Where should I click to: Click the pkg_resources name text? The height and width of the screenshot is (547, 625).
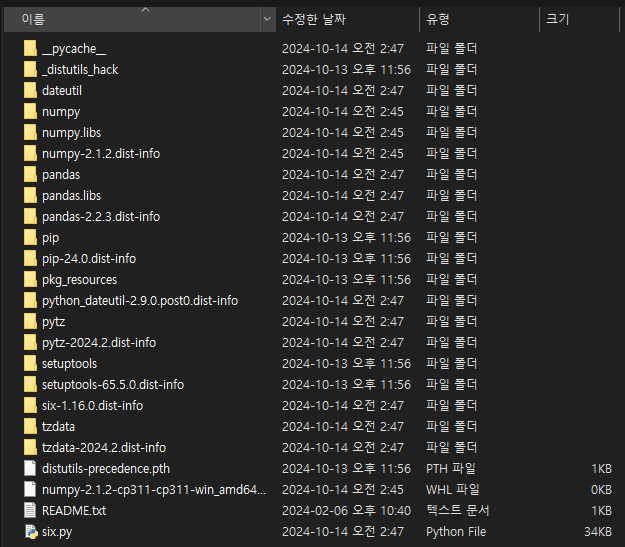79,280
